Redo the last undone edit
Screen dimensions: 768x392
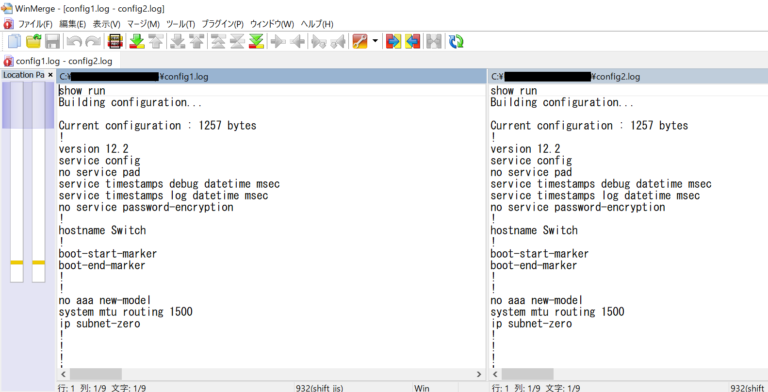coord(93,42)
